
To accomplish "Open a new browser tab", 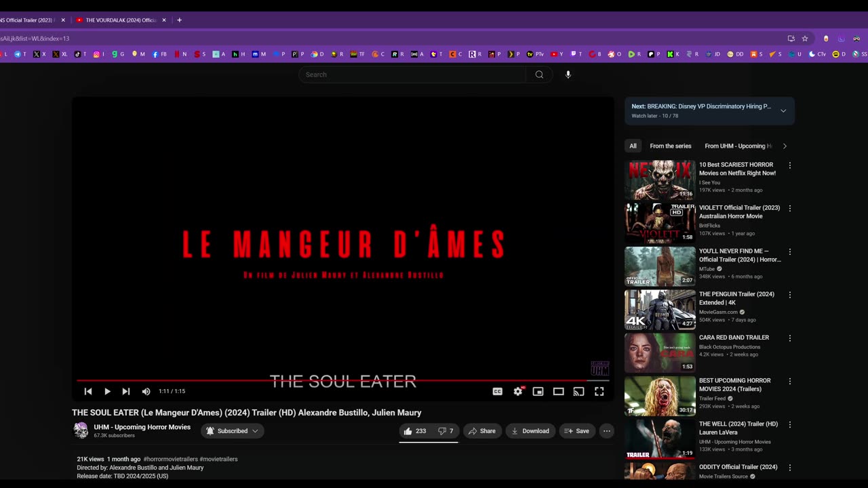I will (x=179, y=20).
